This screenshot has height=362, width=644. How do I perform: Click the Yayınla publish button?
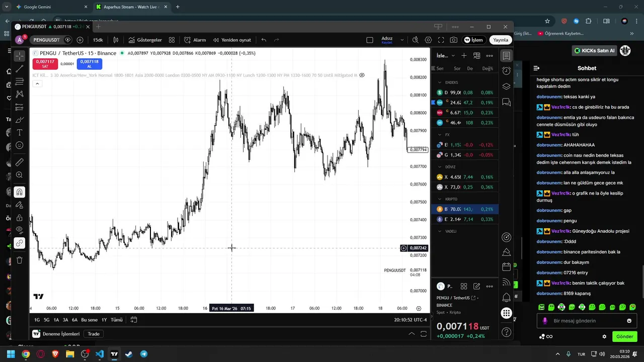click(x=501, y=40)
